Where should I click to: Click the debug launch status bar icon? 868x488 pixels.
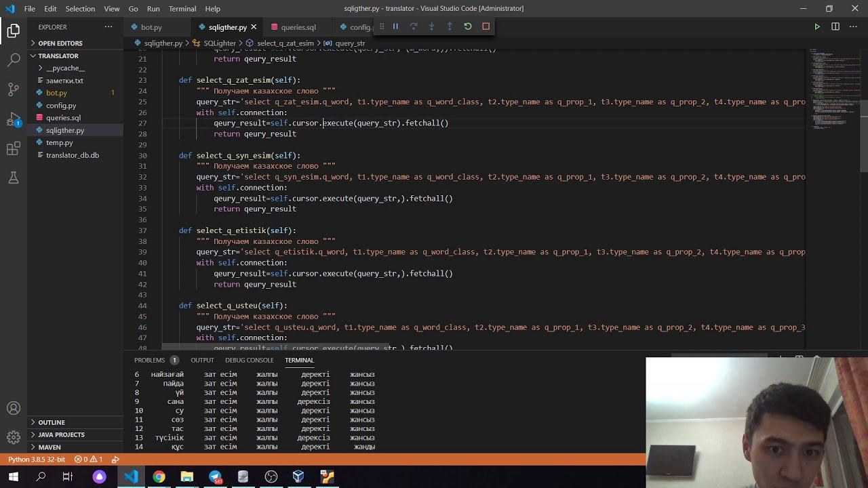pyautogui.click(x=115, y=460)
